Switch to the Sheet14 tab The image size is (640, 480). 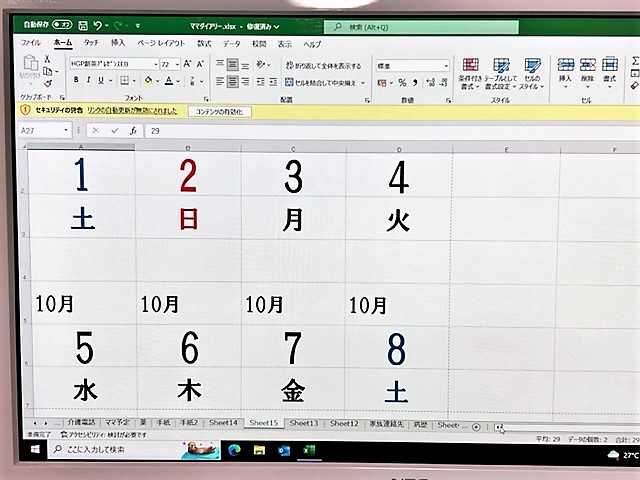click(223, 422)
